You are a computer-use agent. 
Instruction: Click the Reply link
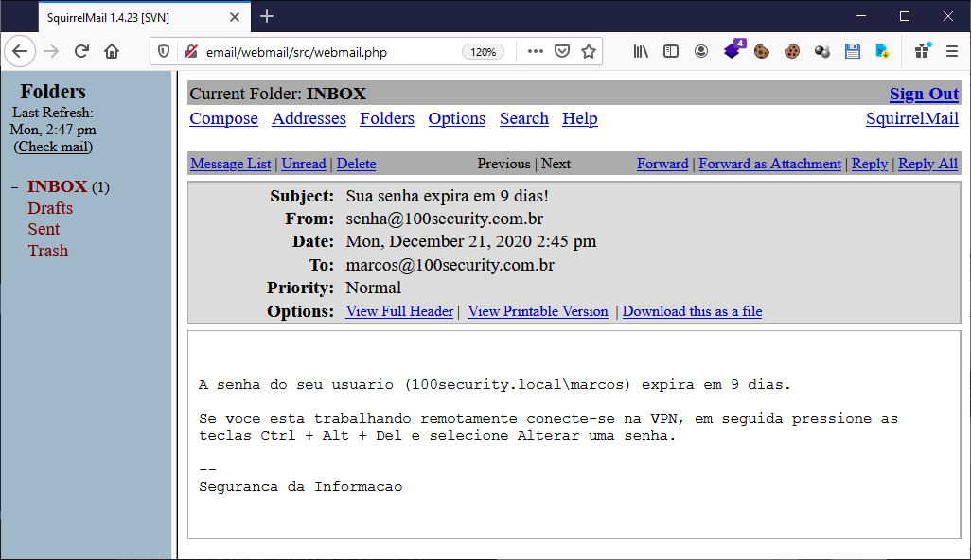tap(870, 164)
